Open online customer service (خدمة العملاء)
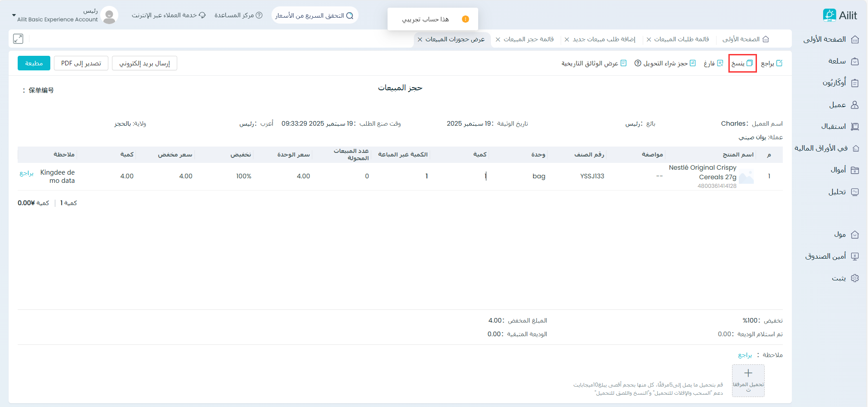Screen dimensions: 868x407 [169, 15]
